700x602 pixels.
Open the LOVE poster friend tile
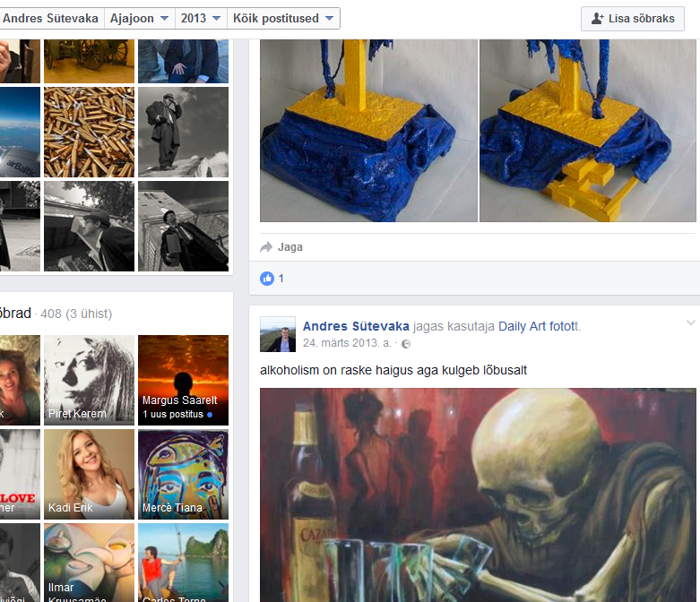(20, 475)
